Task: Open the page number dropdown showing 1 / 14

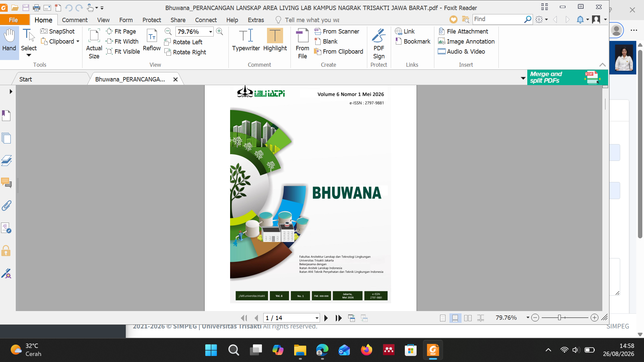Action: [317, 318]
